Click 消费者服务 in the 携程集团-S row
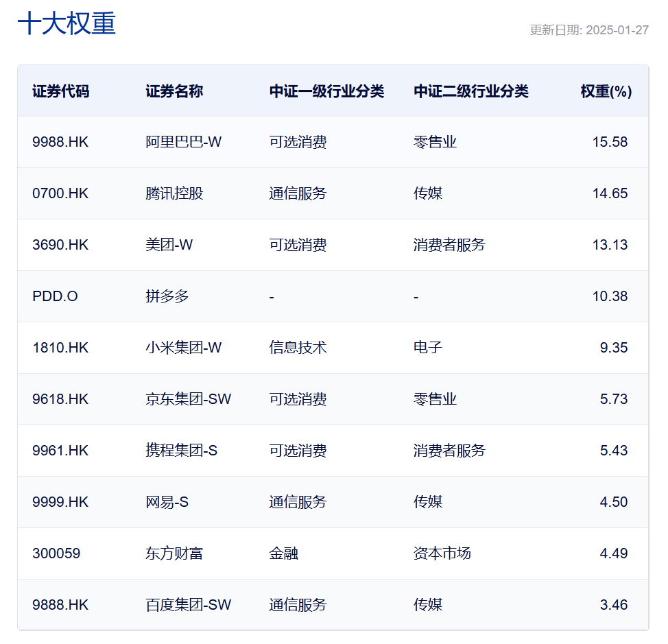 [x=449, y=451]
